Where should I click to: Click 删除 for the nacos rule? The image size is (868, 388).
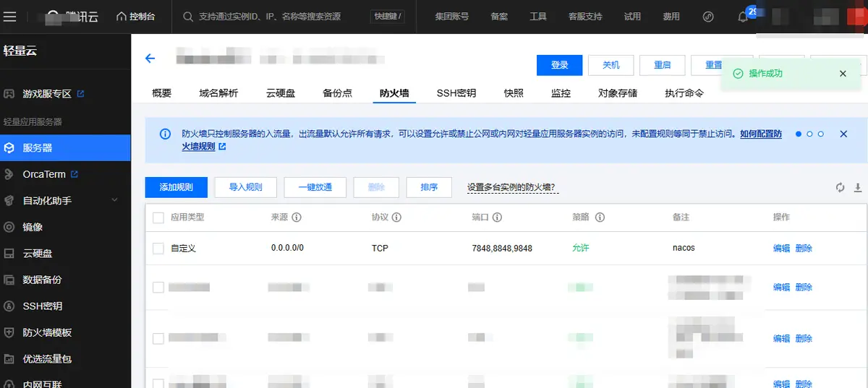(804, 248)
